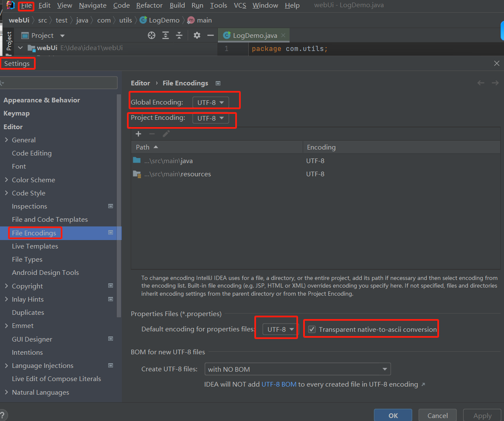Open the Refactor menu
Image resolution: width=504 pixels, height=421 pixels.
pos(149,6)
